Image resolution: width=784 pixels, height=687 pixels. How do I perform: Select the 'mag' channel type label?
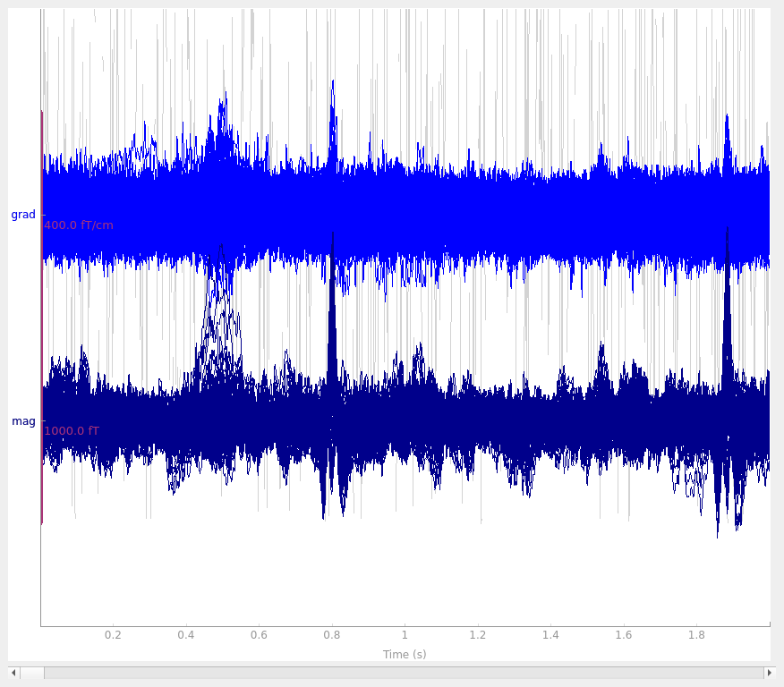pos(23,421)
